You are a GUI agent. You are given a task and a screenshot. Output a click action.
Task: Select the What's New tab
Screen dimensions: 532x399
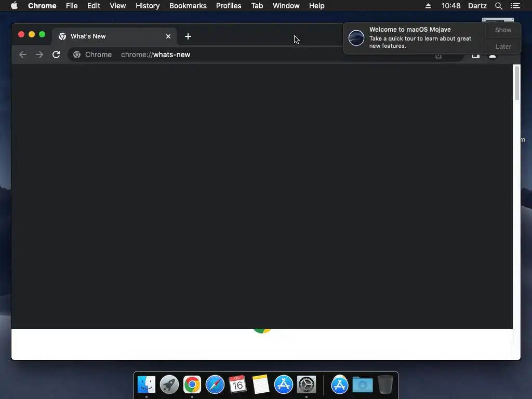click(114, 36)
